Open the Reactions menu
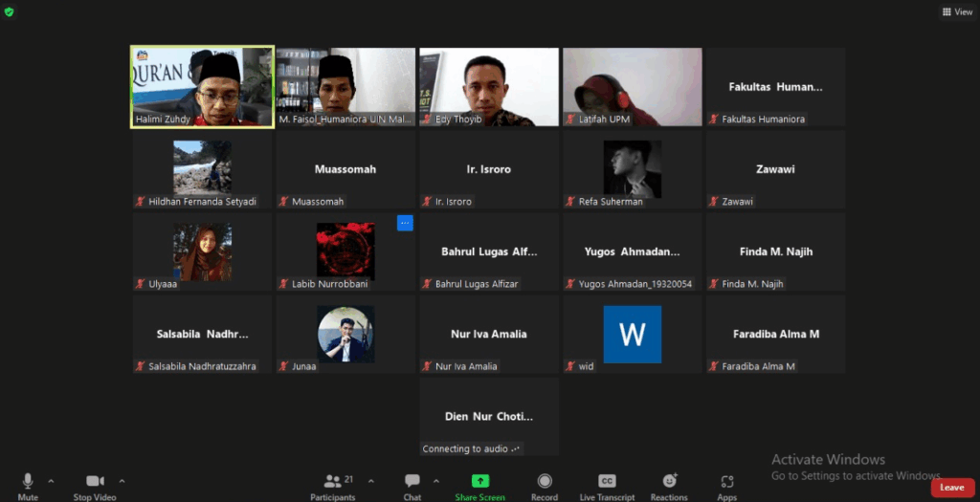The image size is (980, 502). click(669, 481)
